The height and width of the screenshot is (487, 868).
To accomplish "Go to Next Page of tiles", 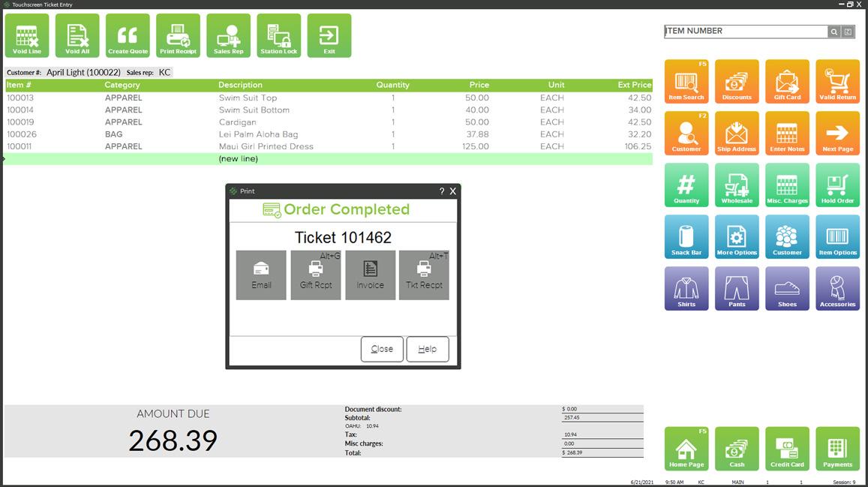I will pyautogui.click(x=837, y=133).
